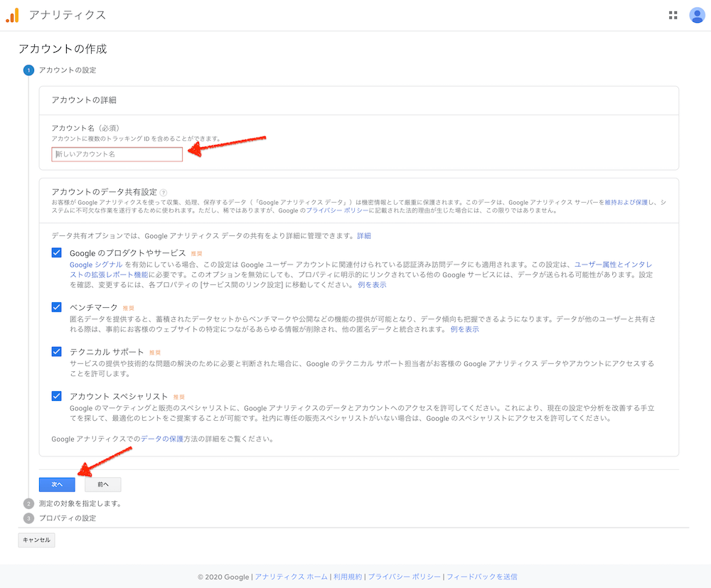
Task: Open footer アナリティクス ホーム link
Action: tap(291, 577)
